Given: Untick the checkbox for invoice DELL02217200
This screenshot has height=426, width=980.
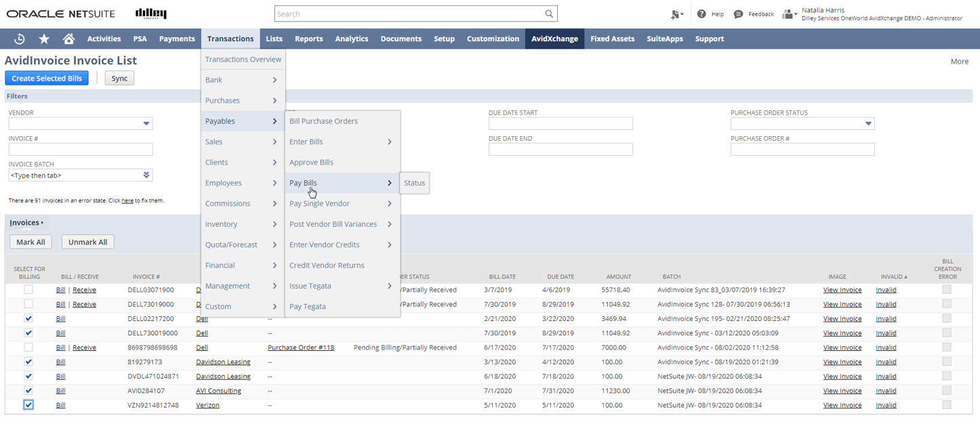Looking at the screenshot, I should (28, 318).
